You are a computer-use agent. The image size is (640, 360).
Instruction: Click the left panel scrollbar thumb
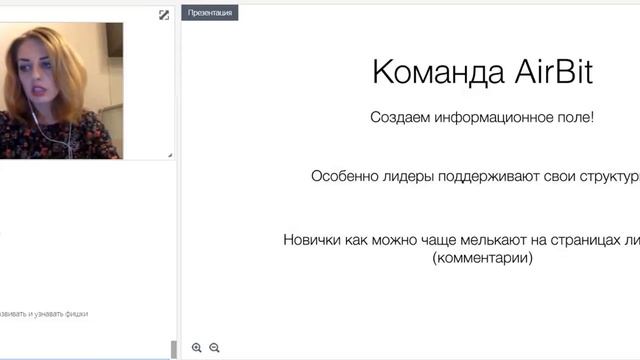pos(174,349)
